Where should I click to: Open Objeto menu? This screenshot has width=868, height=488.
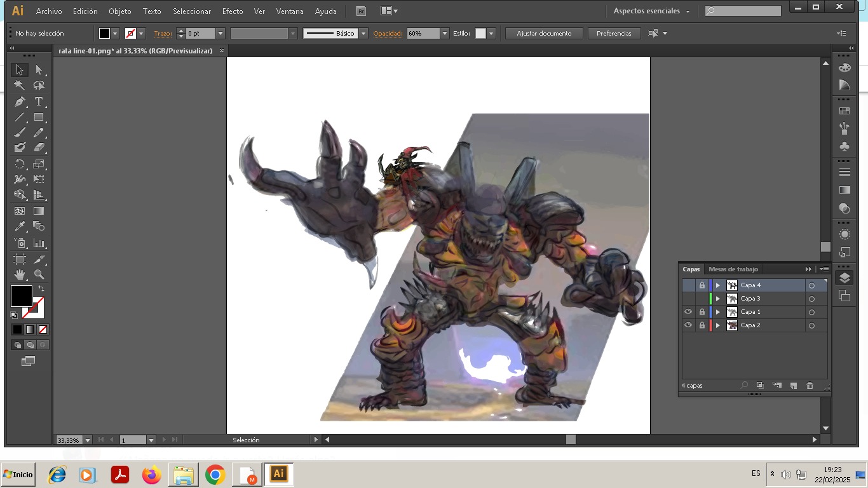pos(119,11)
